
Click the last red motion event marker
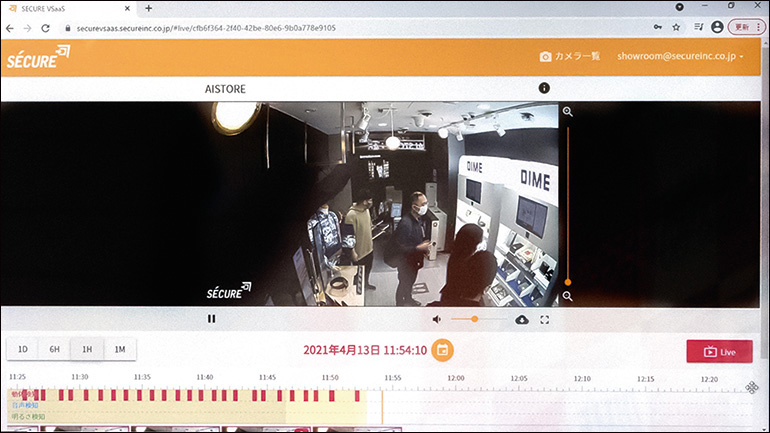coord(357,396)
